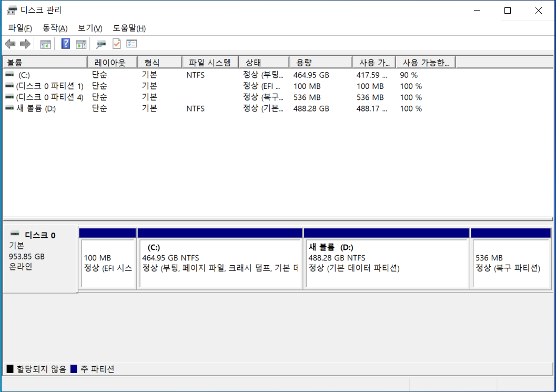Show or hide the console tree icon

(45, 44)
